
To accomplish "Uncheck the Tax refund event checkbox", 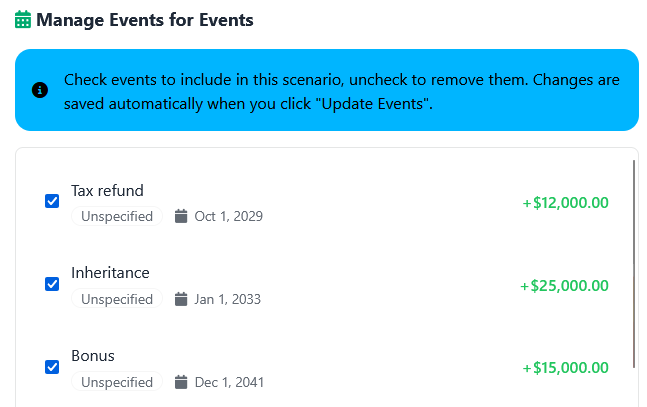I will [52, 201].
